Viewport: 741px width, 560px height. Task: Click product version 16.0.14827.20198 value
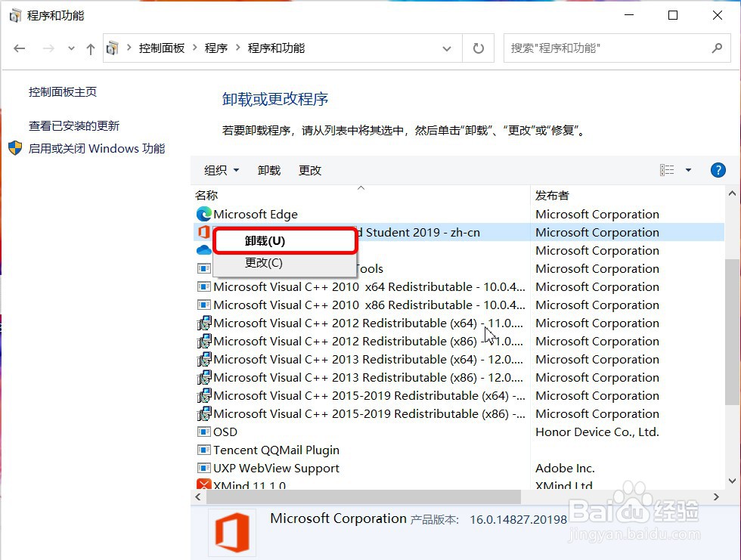pyautogui.click(x=518, y=519)
